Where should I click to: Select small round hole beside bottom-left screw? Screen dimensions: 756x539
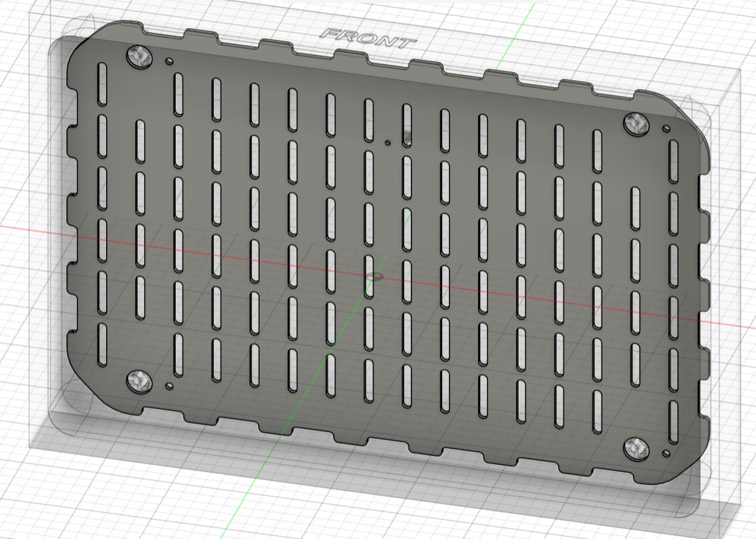pos(169,386)
